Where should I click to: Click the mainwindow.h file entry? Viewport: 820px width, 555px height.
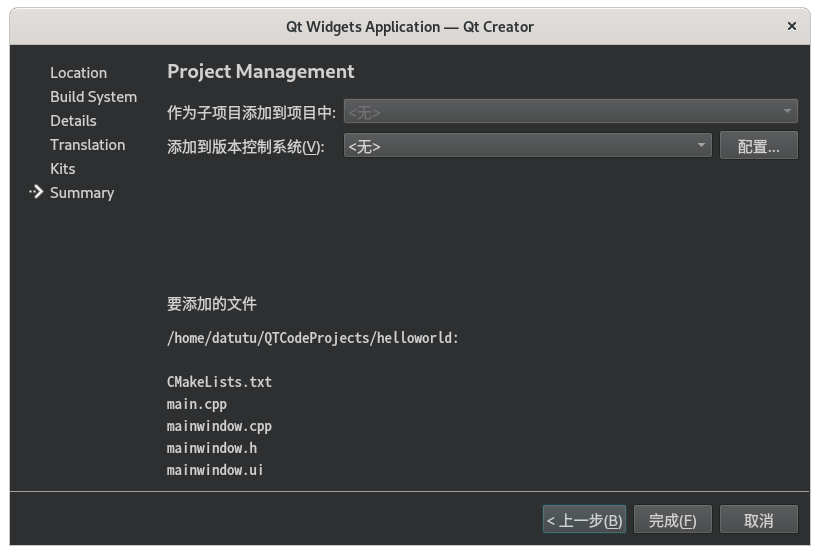coord(212,448)
